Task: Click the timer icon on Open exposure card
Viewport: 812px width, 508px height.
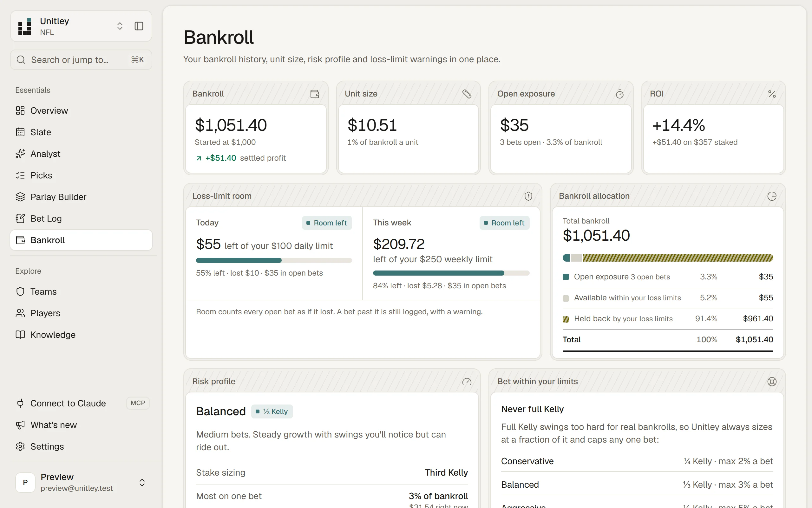Action: pyautogui.click(x=620, y=94)
